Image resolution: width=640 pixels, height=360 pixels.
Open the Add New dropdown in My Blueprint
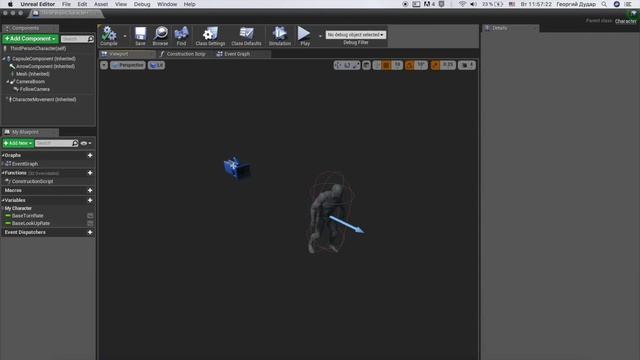(18, 143)
